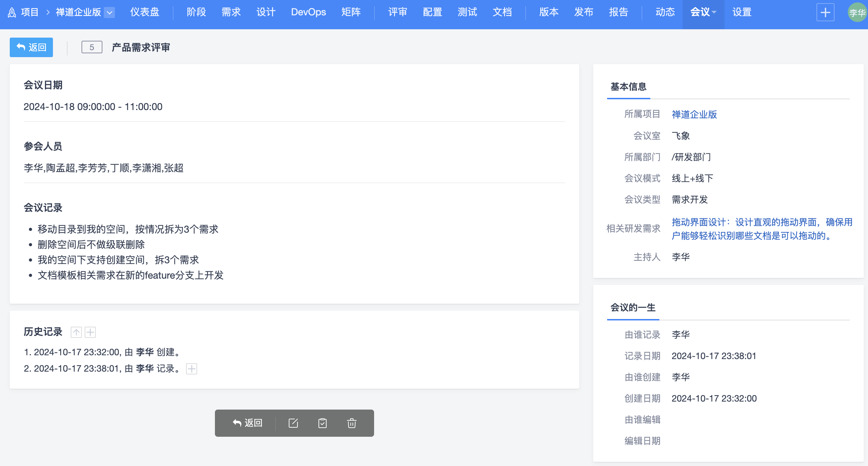Click the edit meeting pencil icon

[293, 423]
